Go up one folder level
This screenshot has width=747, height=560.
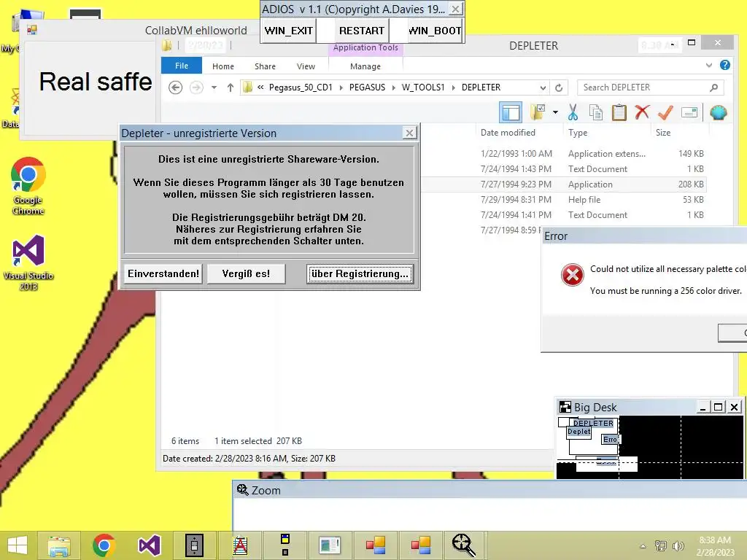pos(230,87)
